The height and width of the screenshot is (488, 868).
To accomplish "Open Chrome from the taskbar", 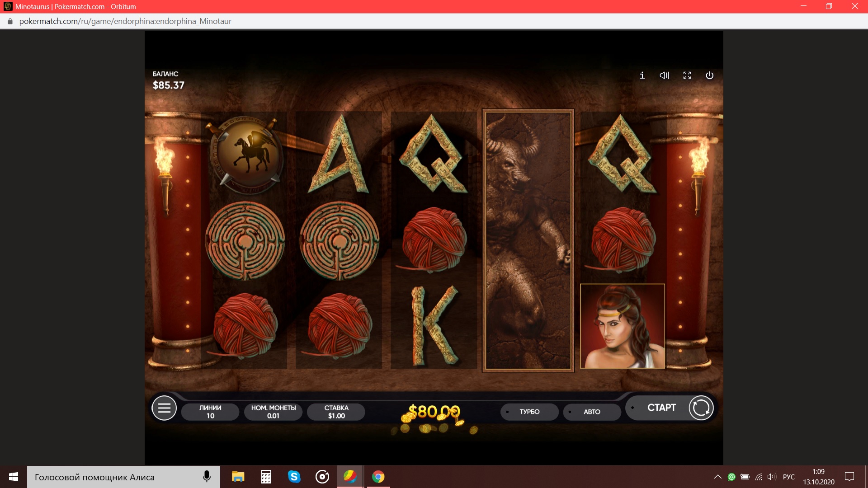I will tap(378, 477).
